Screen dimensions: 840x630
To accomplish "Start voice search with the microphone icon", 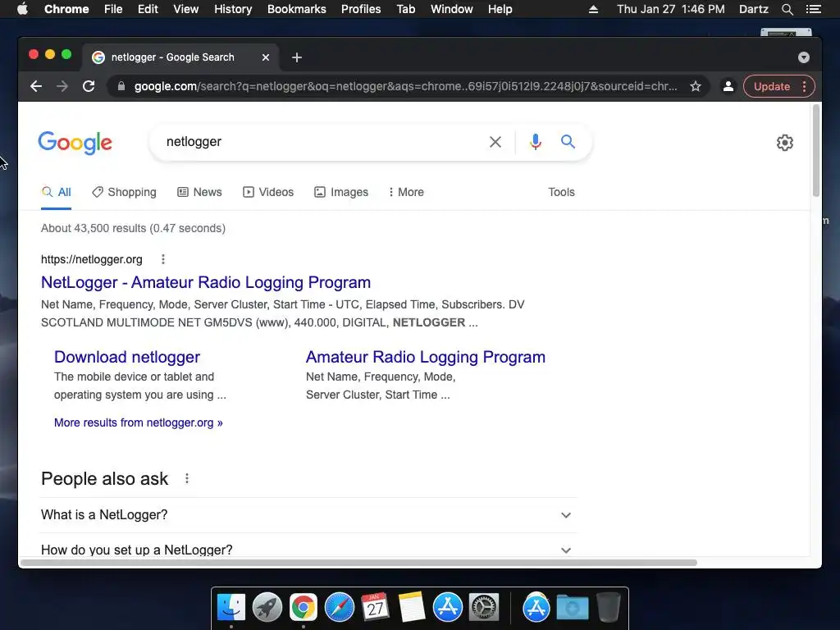I will pos(535,142).
